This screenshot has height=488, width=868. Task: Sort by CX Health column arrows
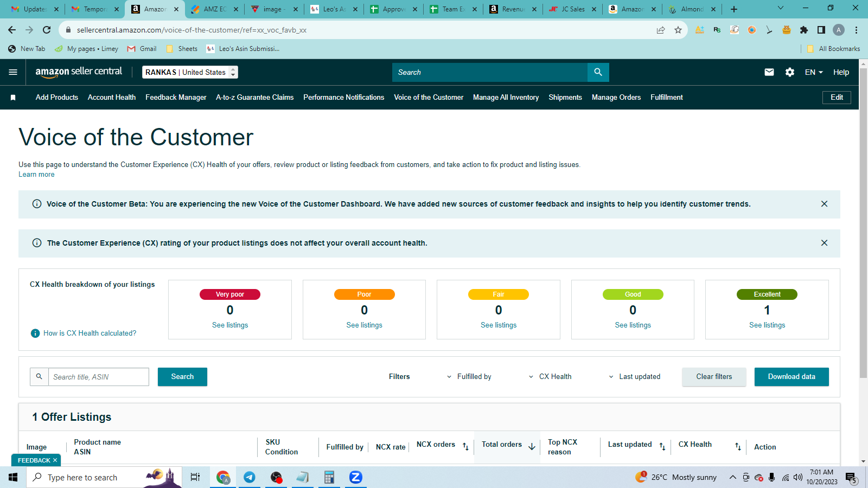[738, 446]
